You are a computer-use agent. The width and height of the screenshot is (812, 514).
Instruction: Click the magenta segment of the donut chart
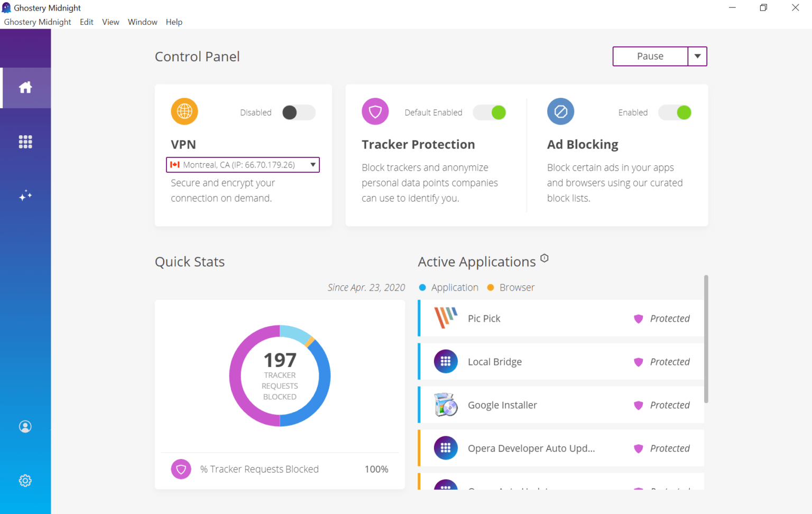tap(236, 376)
